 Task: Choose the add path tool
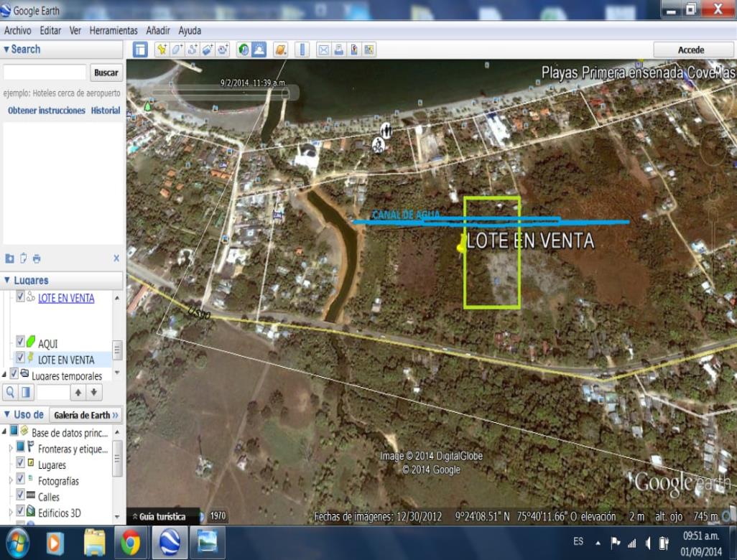pyautogui.click(x=192, y=50)
